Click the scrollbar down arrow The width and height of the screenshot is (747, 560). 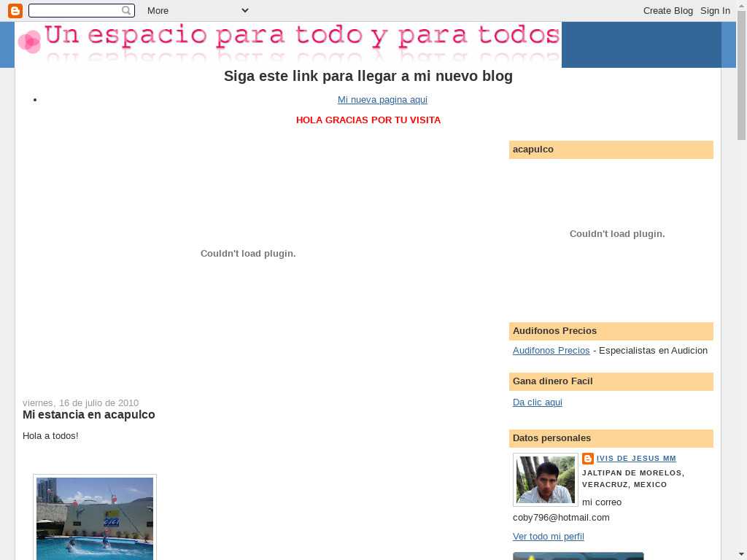tap(741, 554)
